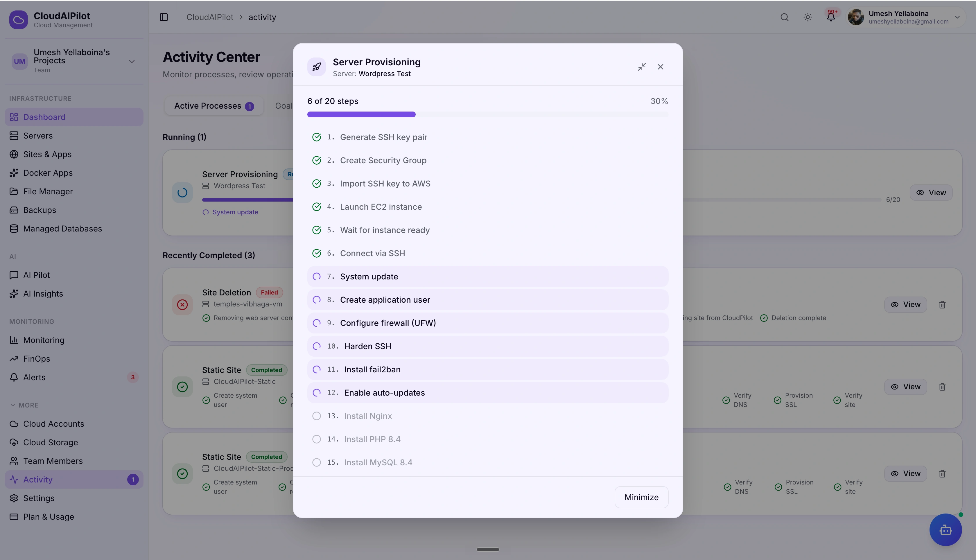
Task: View the CloudAIPilot-Static-Prod activity
Action: click(905, 474)
